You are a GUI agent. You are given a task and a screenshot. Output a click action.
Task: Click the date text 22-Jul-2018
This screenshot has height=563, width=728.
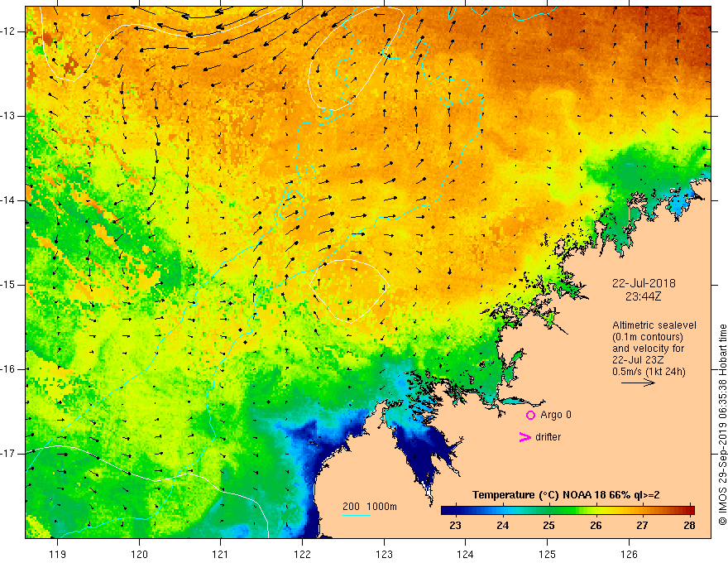tap(644, 283)
